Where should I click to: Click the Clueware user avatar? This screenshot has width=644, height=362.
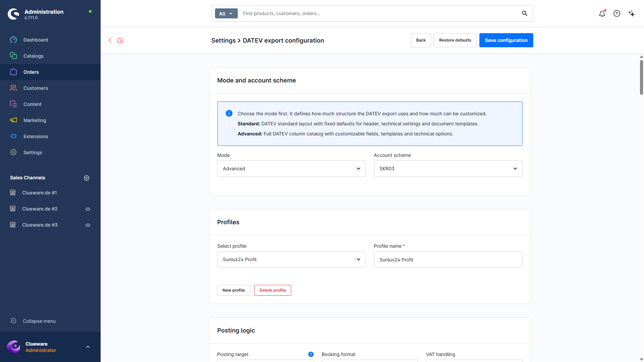(x=14, y=347)
